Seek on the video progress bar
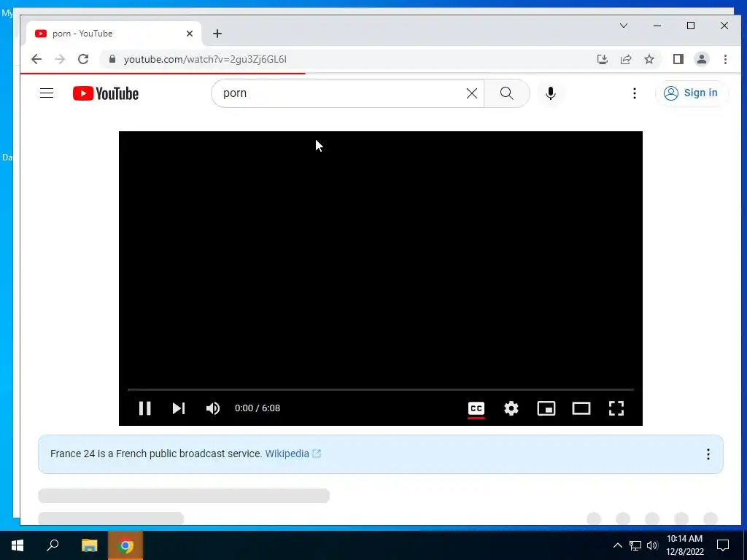Viewport: 747px width, 560px height. click(x=381, y=389)
